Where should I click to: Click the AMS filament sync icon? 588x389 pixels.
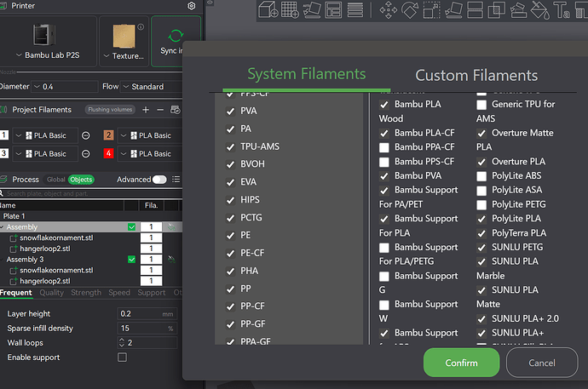point(176,110)
